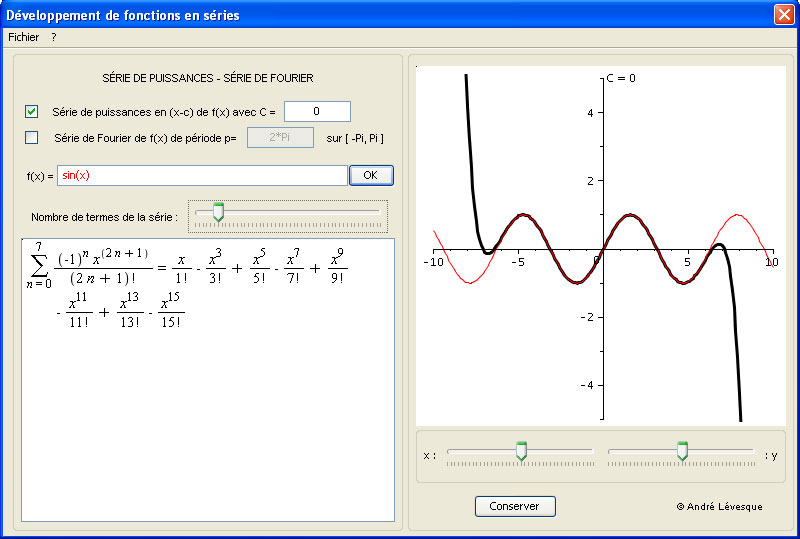Image resolution: width=800 pixels, height=539 pixels.
Task: Click the far right end of the terms slider track
Action: (379, 212)
